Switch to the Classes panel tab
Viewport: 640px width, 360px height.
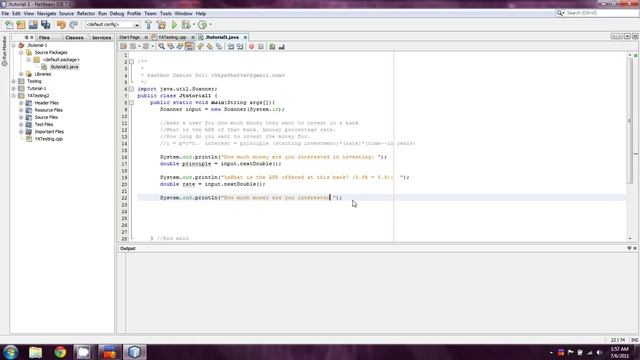coord(74,38)
